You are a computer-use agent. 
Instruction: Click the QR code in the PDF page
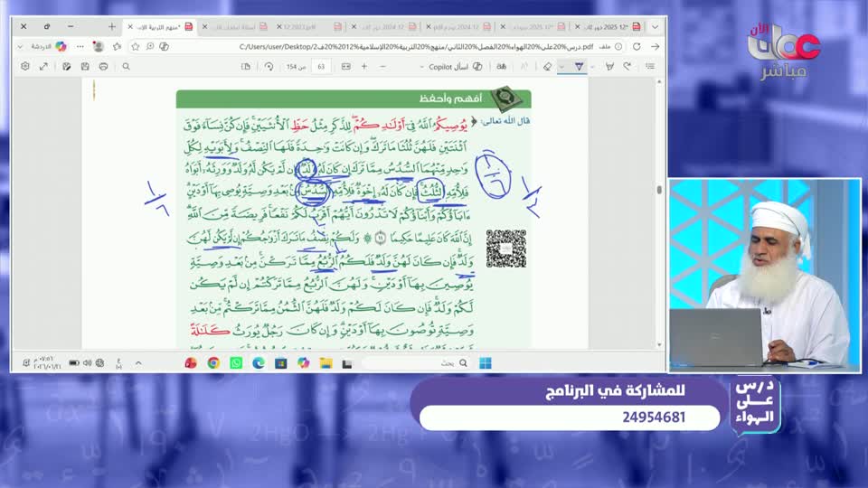click(x=506, y=249)
